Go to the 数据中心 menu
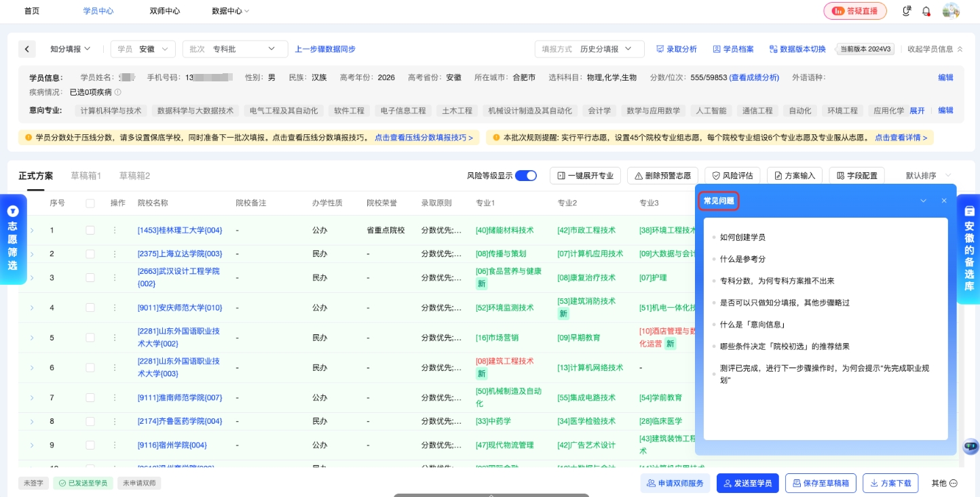 [227, 11]
